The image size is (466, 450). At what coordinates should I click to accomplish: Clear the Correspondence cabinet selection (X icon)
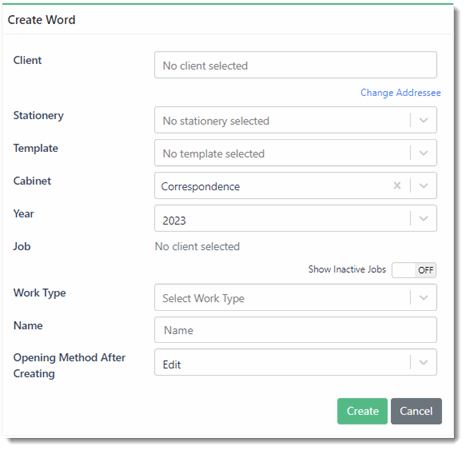[397, 186]
